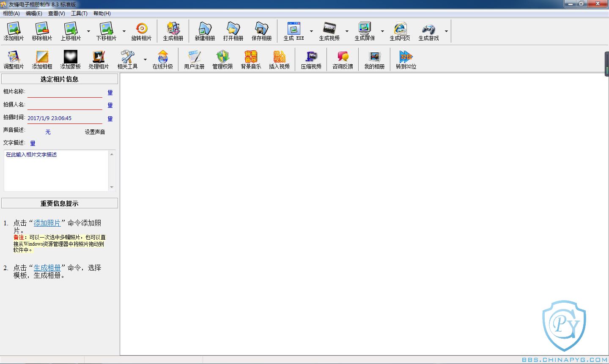
Task: Open 咨询反馈 feedback icon
Action: tap(343, 60)
